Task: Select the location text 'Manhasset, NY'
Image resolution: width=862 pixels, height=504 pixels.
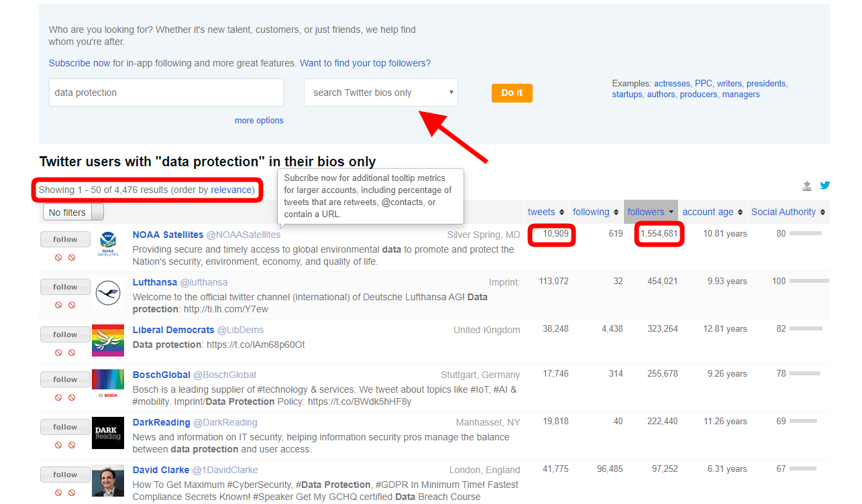Action: pyautogui.click(x=488, y=422)
